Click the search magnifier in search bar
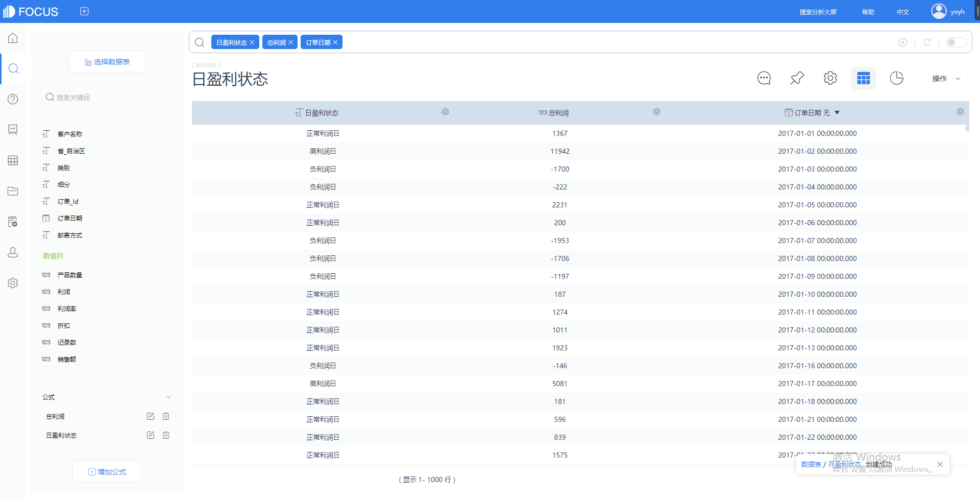 coord(200,42)
